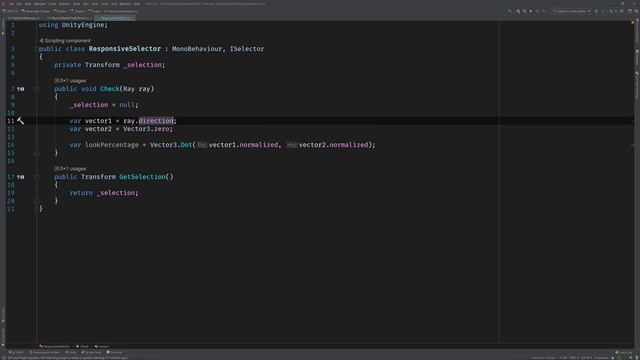
Task: Open the Window menu
Action: tap(125, 4)
